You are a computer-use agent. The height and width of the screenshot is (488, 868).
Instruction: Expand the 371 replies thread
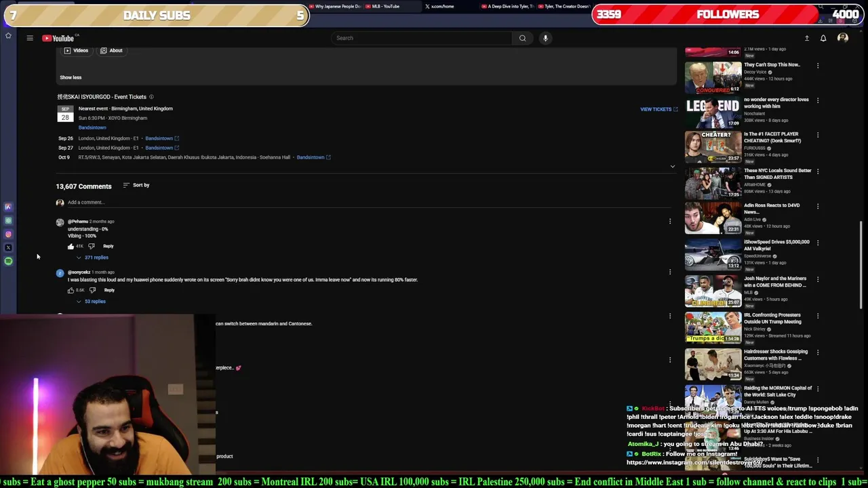(92, 258)
